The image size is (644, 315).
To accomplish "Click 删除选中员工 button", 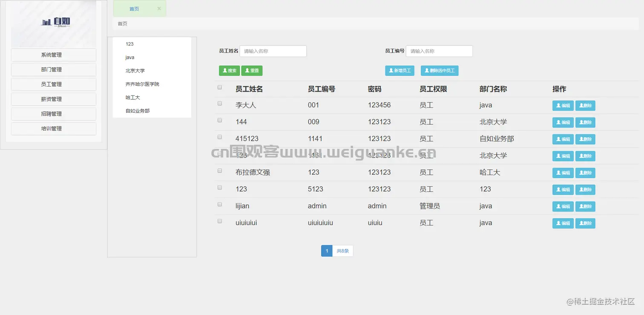I will tap(440, 71).
